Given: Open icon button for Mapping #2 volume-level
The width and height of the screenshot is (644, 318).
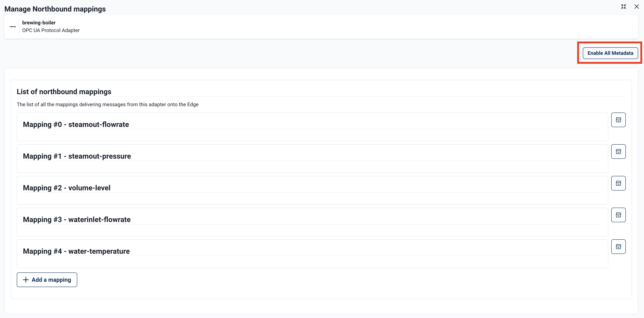Looking at the screenshot, I should click(618, 183).
